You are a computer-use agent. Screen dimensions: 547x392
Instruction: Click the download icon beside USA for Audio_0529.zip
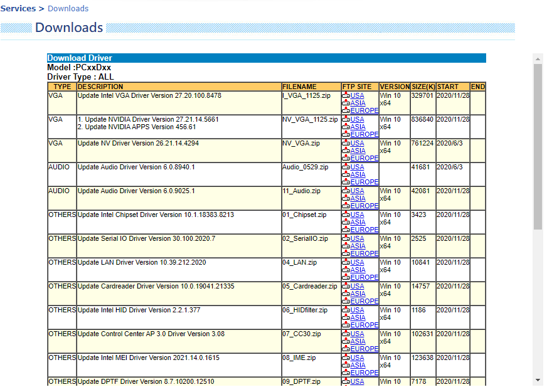(x=346, y=167)
